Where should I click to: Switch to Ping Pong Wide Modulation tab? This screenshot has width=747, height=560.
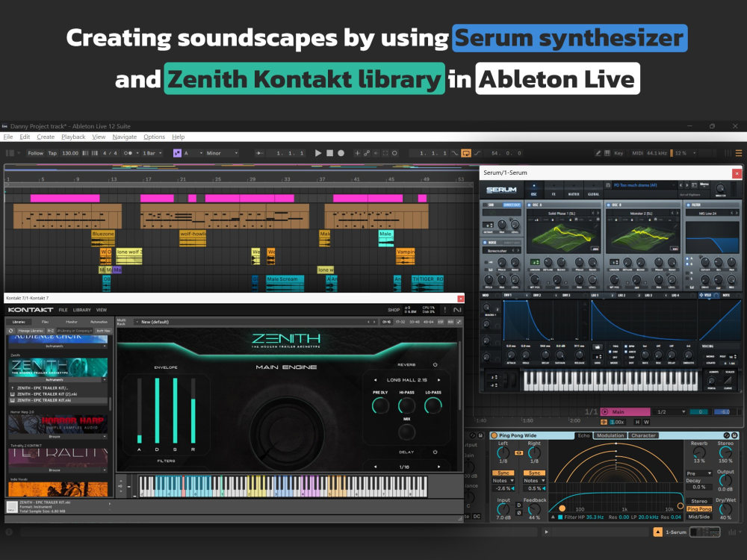point(610,435)
